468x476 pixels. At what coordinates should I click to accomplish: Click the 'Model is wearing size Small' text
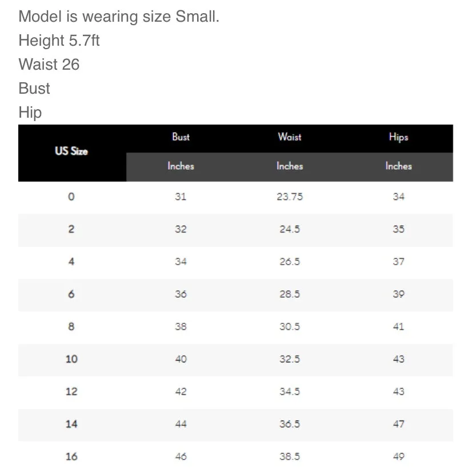[x=119, y=17]
